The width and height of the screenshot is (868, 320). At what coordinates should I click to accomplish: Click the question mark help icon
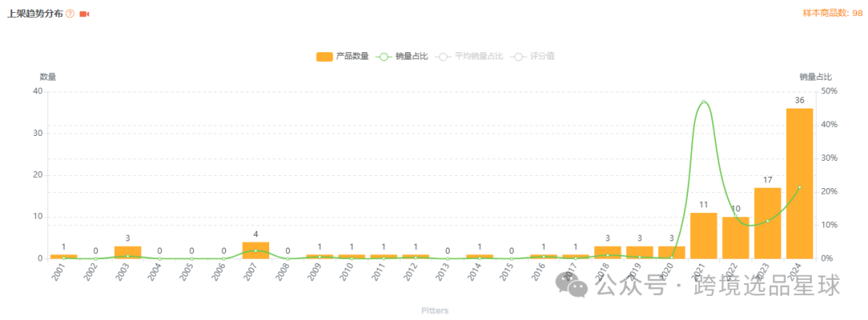[70, 14]
